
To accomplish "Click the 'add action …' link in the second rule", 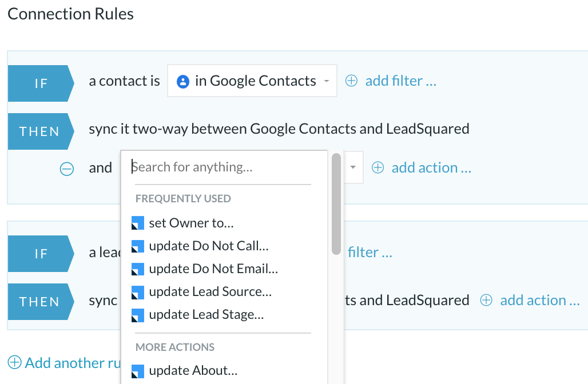I will 540,300.
